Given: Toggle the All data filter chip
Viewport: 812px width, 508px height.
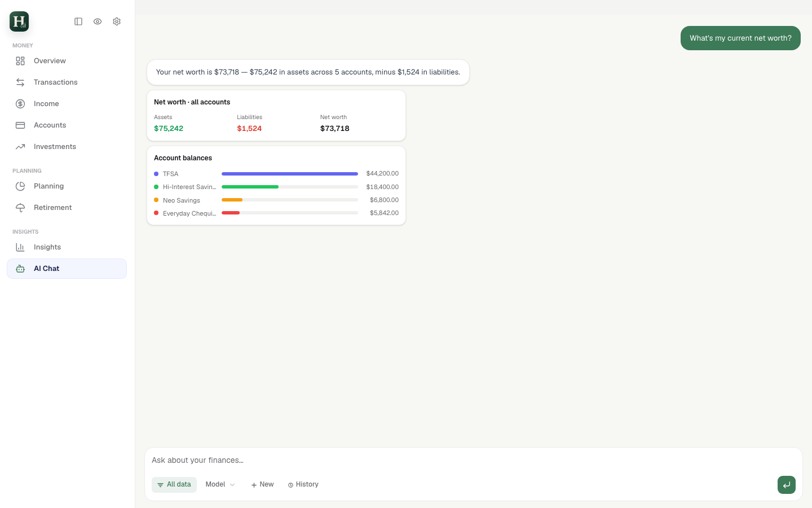Looking at the screenshot, I should pos(174,485).
